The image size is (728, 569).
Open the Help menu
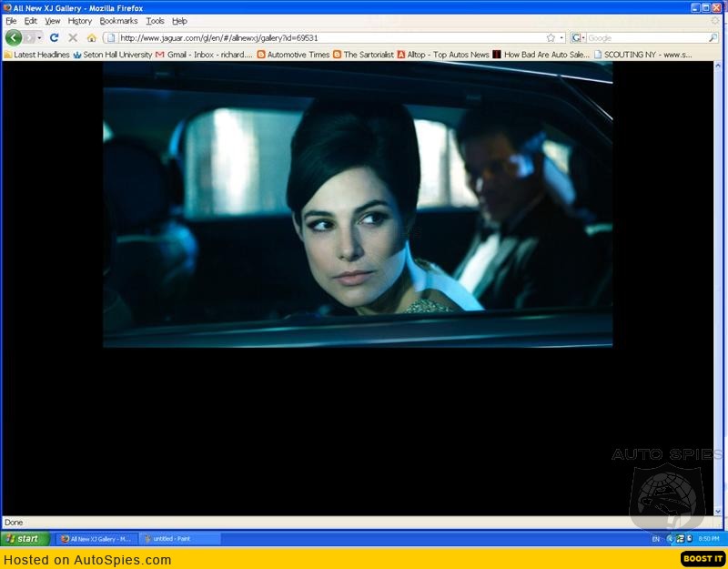coord(179,21)
